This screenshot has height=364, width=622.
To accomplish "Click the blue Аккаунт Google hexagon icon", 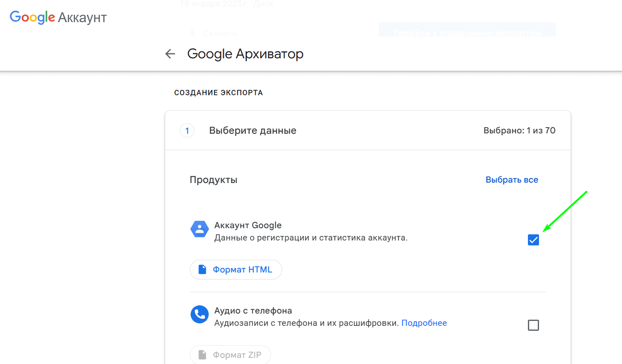I will (200, 229).
